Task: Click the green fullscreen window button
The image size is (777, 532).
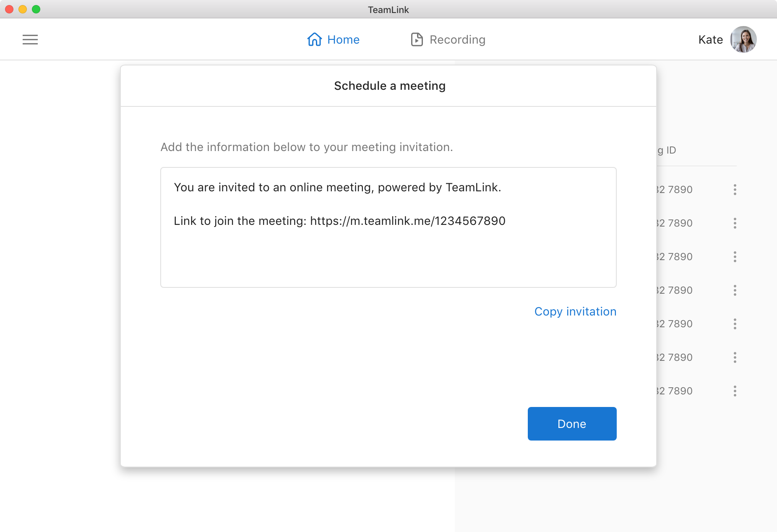Action: (x=36, y=9)
